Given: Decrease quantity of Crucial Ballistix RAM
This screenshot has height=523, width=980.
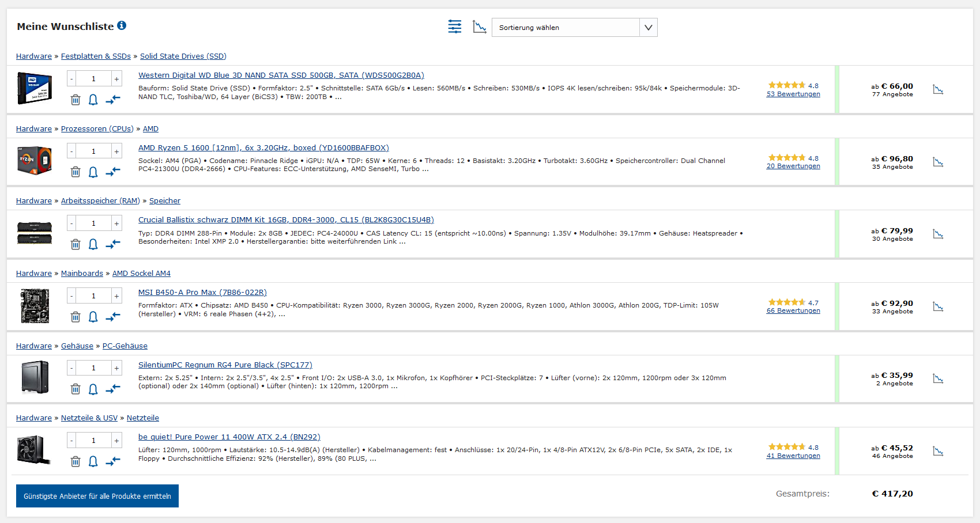Looking at the screenshot, I should (x=71, y=223).
